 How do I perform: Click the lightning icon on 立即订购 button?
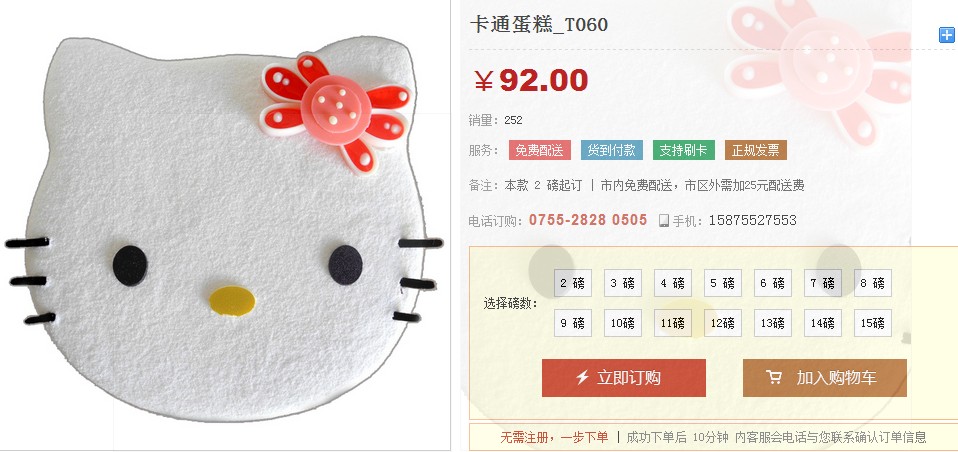tap(582, 377)
